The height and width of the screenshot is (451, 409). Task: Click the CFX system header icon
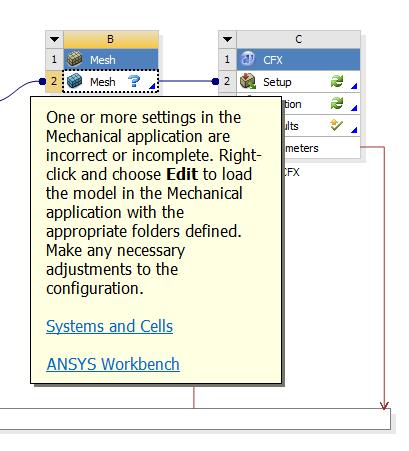(248, 59)
